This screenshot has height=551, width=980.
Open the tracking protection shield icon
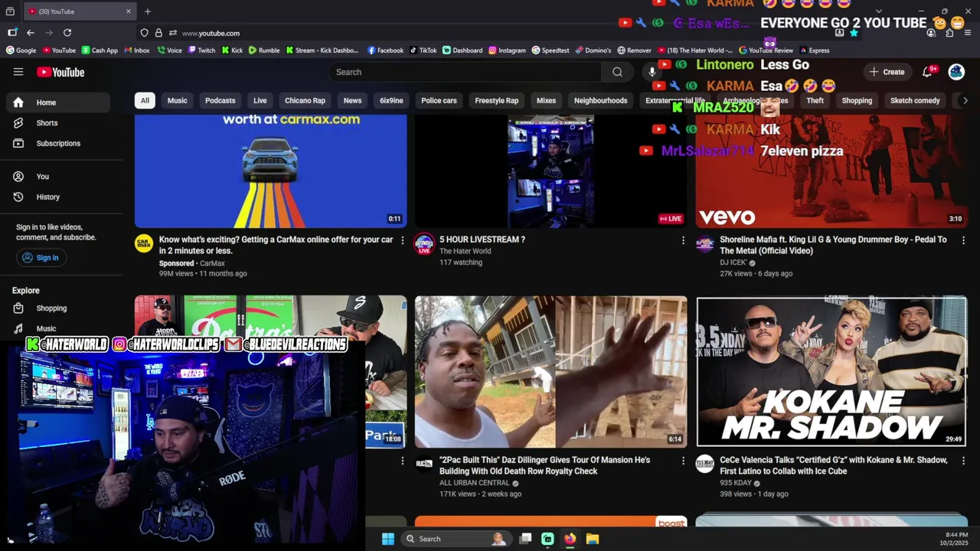point(144,33)
